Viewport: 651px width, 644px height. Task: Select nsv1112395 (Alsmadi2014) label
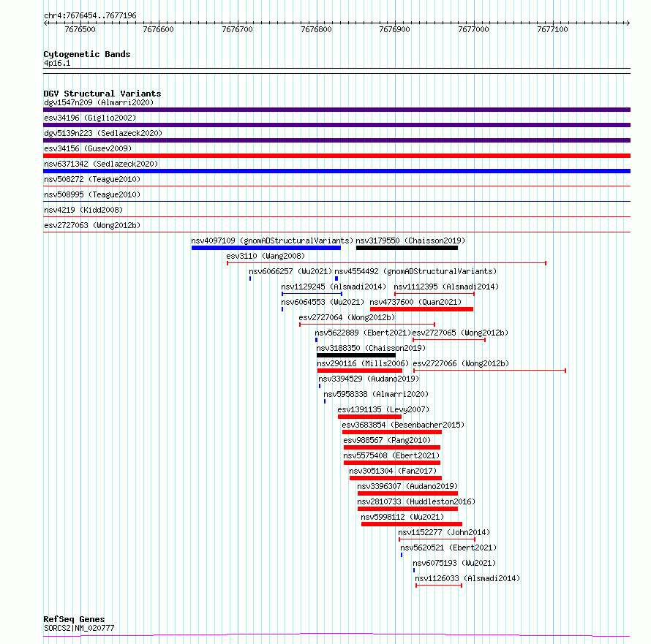(446, 287)
